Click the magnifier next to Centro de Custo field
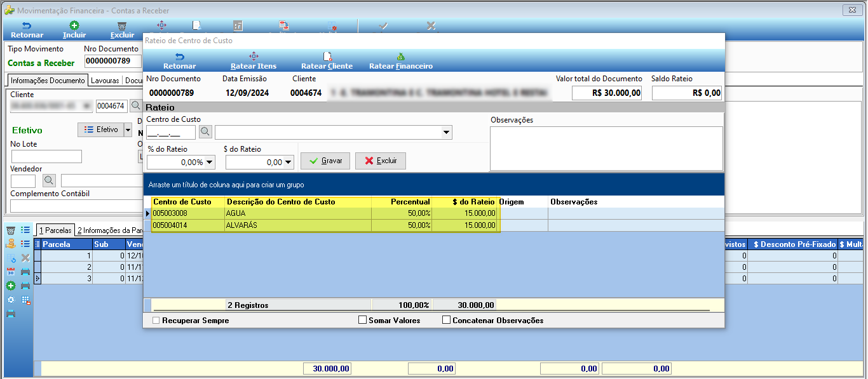The image size is (868, 379). tap(205, 132)
